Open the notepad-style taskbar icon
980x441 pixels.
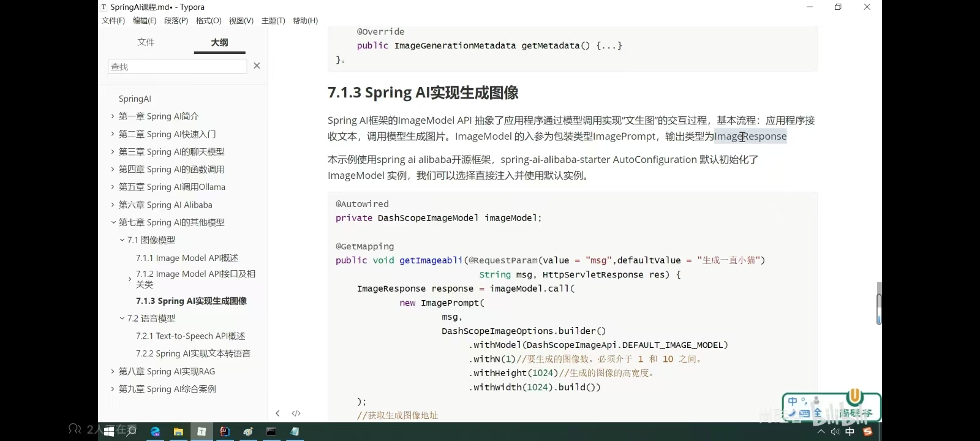pyautogui.click(x=295, y=432)
